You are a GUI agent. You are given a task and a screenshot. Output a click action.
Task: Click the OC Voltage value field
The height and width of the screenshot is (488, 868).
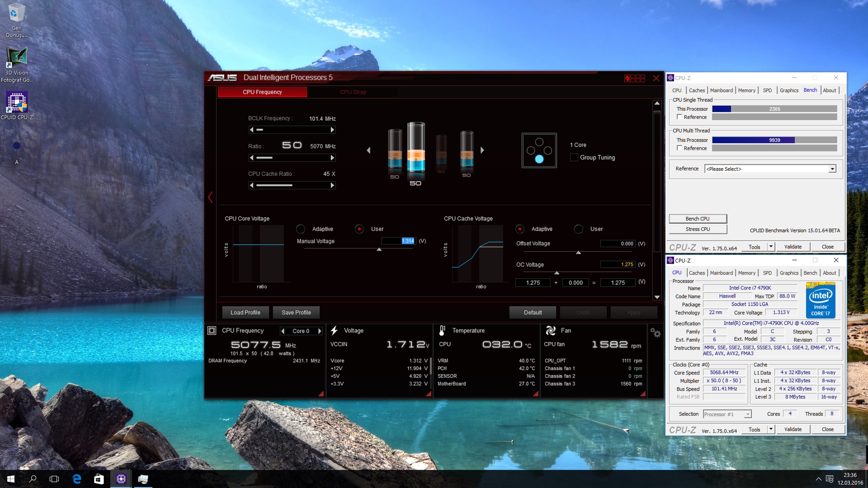click(x=617, y=264)
